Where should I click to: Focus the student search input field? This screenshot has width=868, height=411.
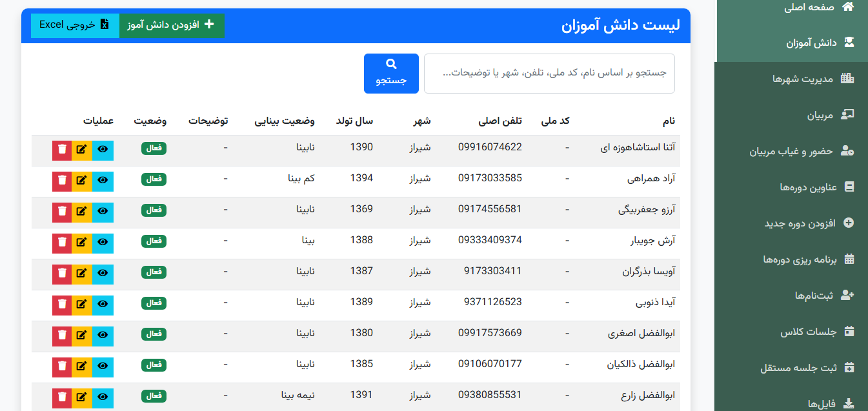click(x=549, y=74)
